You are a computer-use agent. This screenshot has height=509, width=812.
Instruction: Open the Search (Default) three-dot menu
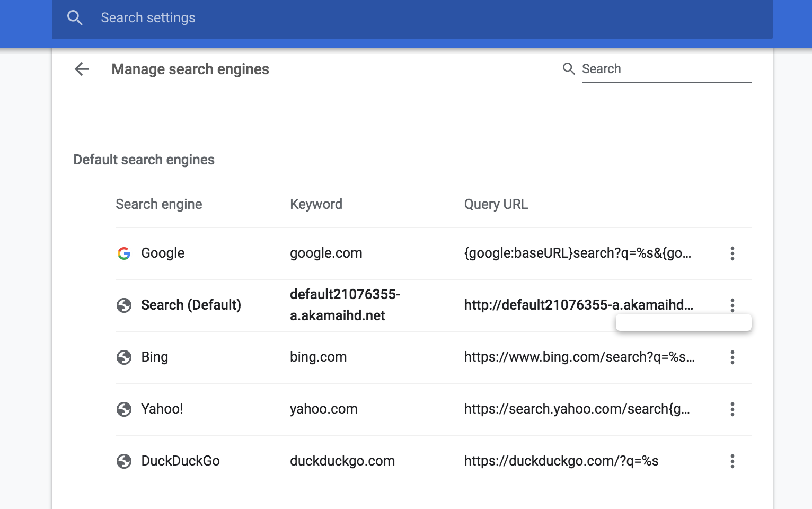[732, 305]
